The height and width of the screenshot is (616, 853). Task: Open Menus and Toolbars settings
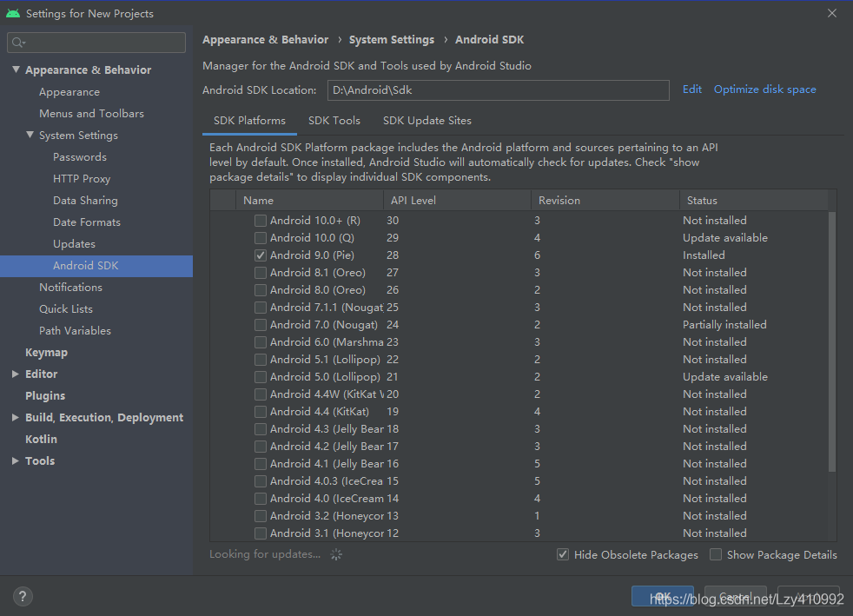tap(91, 114)
